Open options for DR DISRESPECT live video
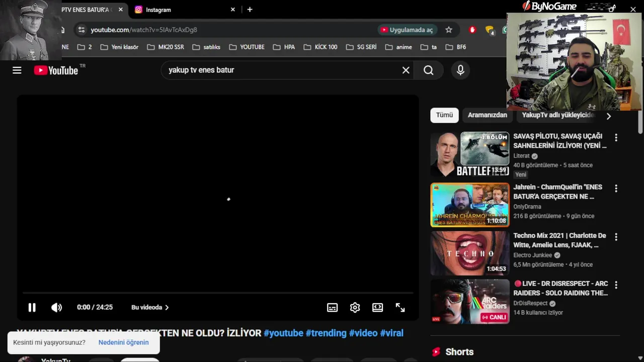 pyautogui.click(x=616, y=285)
